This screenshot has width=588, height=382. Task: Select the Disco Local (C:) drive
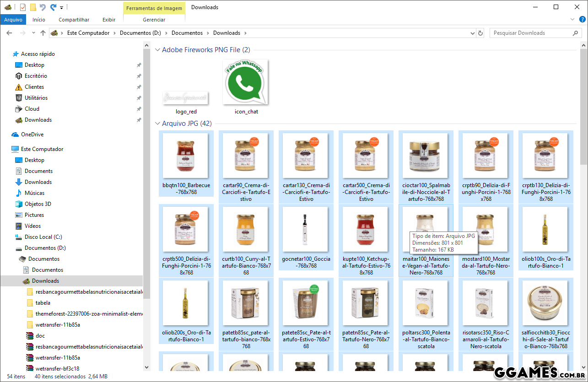coord(43,237)
